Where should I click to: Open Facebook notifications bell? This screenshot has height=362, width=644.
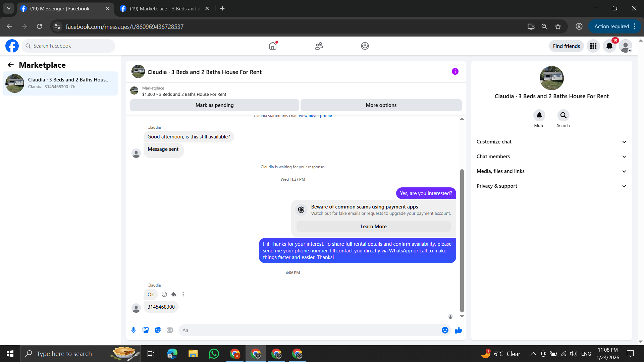[x=609, y=46]
